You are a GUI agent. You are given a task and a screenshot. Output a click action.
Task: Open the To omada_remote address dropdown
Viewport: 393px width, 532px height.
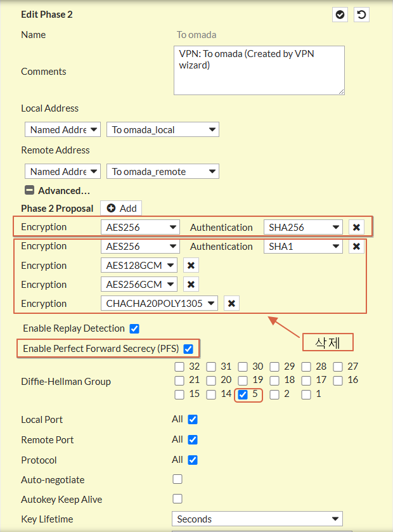pyautogui.click(x=163, y=171)
